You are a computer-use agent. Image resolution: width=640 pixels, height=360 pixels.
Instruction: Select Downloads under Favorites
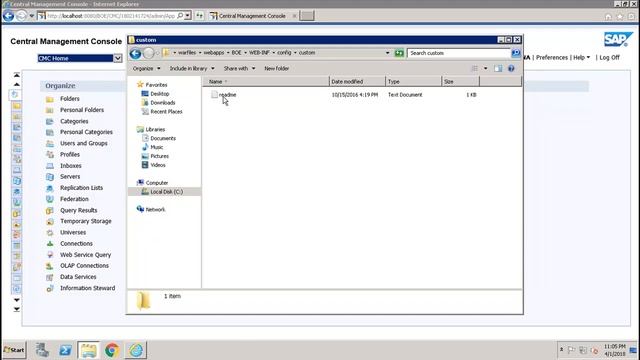(x=162, y=103)
